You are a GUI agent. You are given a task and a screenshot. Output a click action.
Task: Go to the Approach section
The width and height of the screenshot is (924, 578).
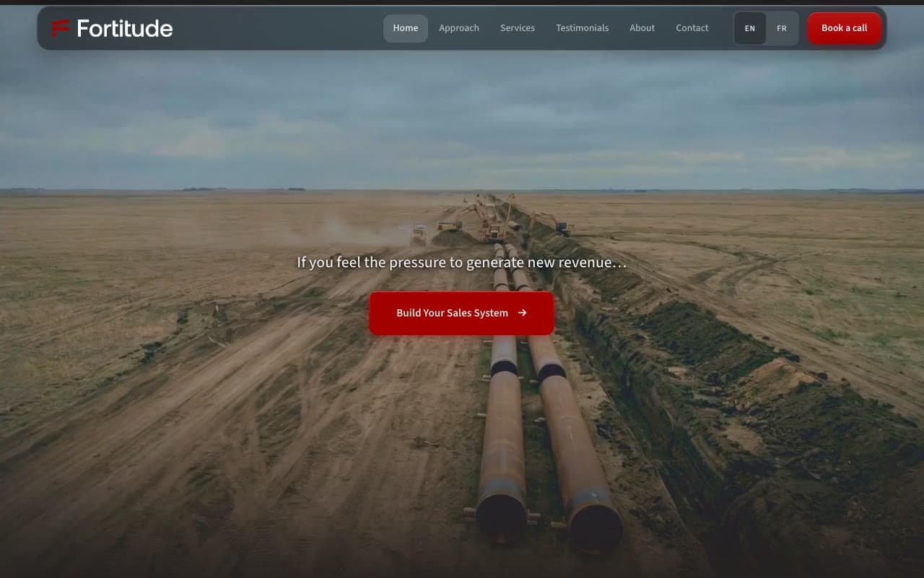click(459, 28)
